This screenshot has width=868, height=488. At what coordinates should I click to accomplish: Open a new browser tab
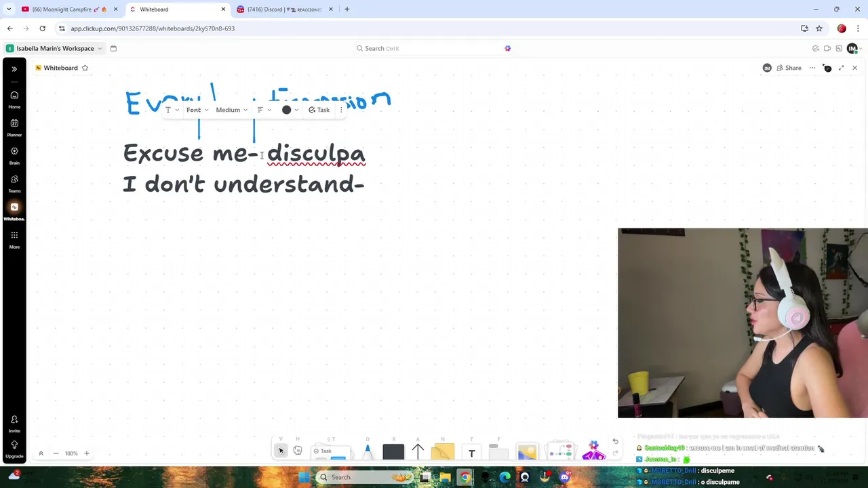(347, 9)
